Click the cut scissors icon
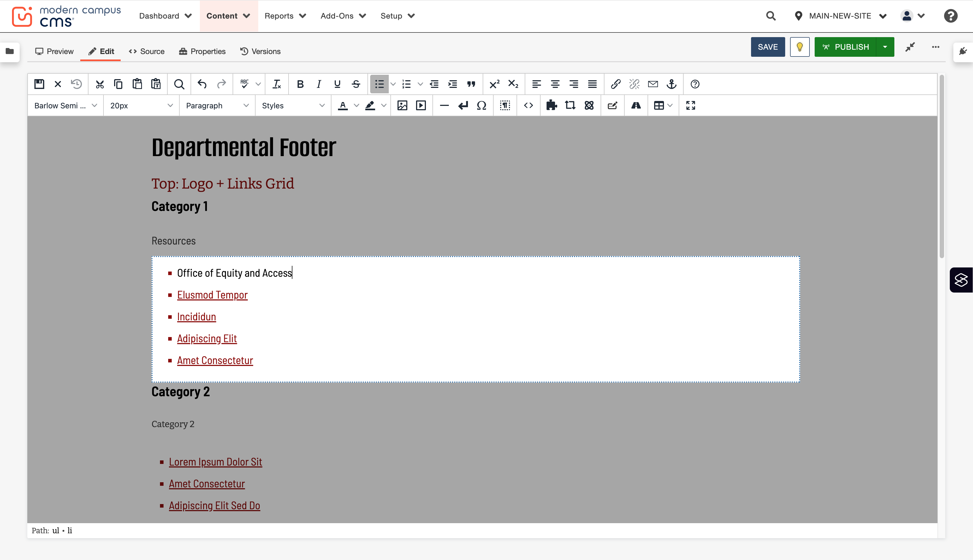This screenshot has width=973, height=560. point(100,84)
